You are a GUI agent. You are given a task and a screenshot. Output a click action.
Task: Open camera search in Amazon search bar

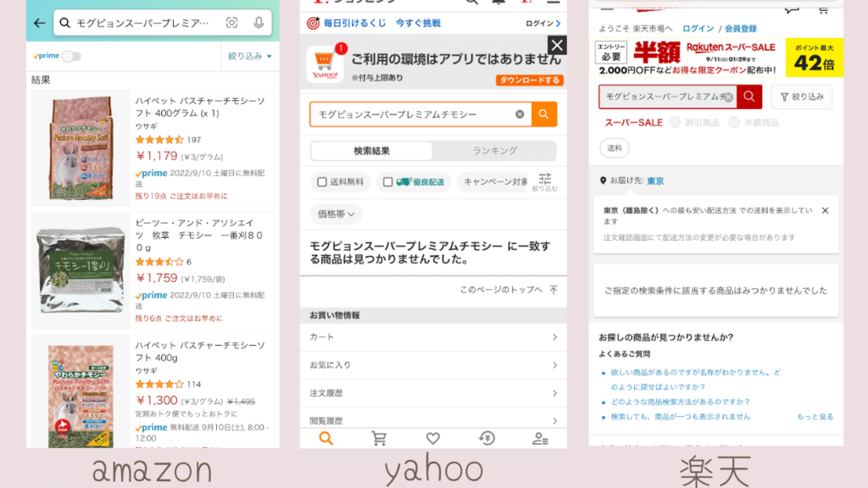232,23
